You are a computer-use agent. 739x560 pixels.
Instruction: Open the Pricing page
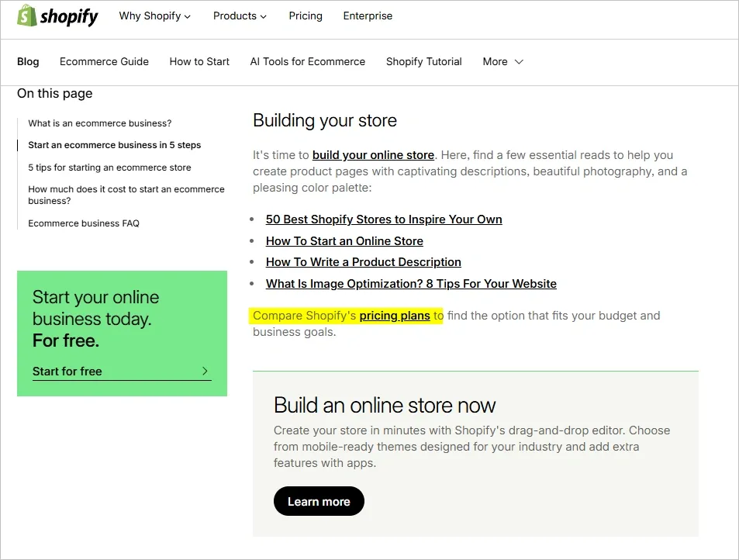pyautogui.click(x=306, y=16)
